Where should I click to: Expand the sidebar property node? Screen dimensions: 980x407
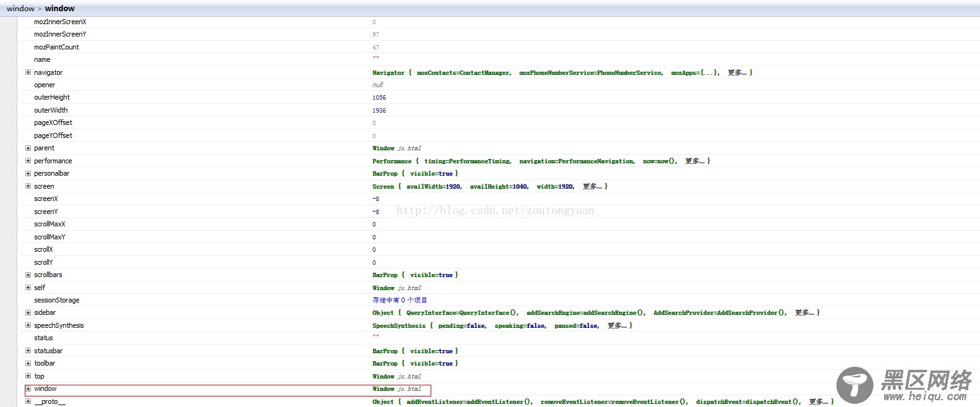pos(28,312)
